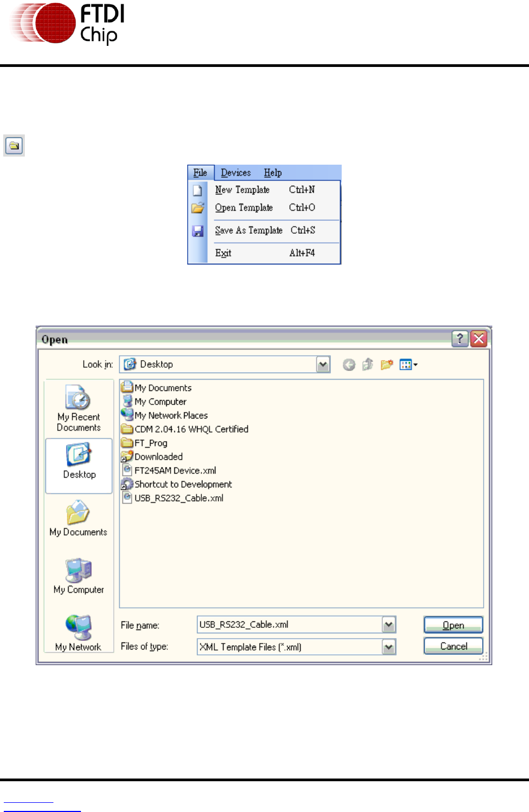
Task: Click the My Computer icon in file list
Action: pos(127,401)
